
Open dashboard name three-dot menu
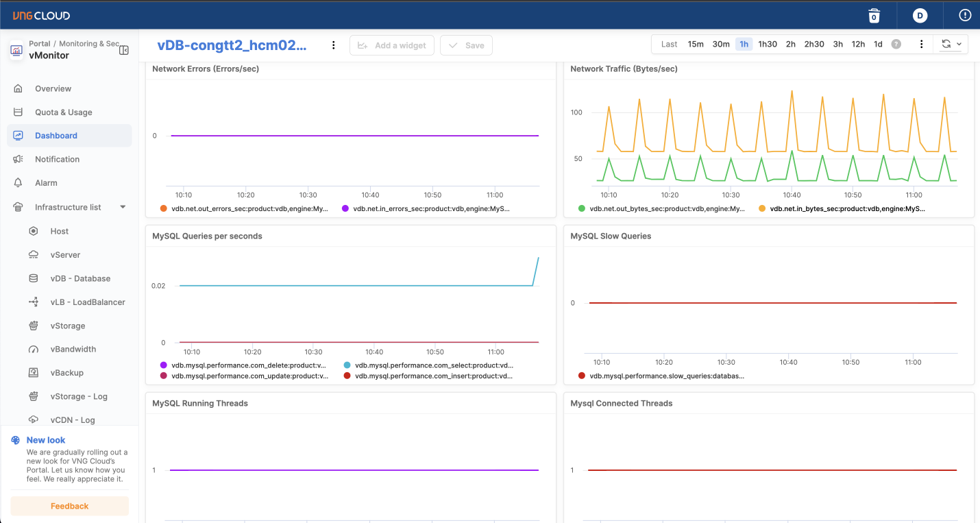(334, 45)
